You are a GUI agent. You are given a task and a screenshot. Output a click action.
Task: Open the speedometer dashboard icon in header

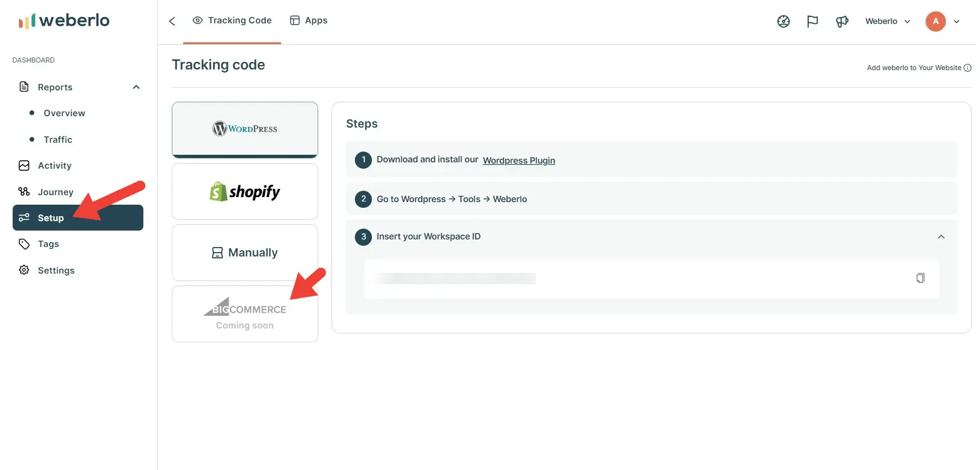tap(784, 21)
